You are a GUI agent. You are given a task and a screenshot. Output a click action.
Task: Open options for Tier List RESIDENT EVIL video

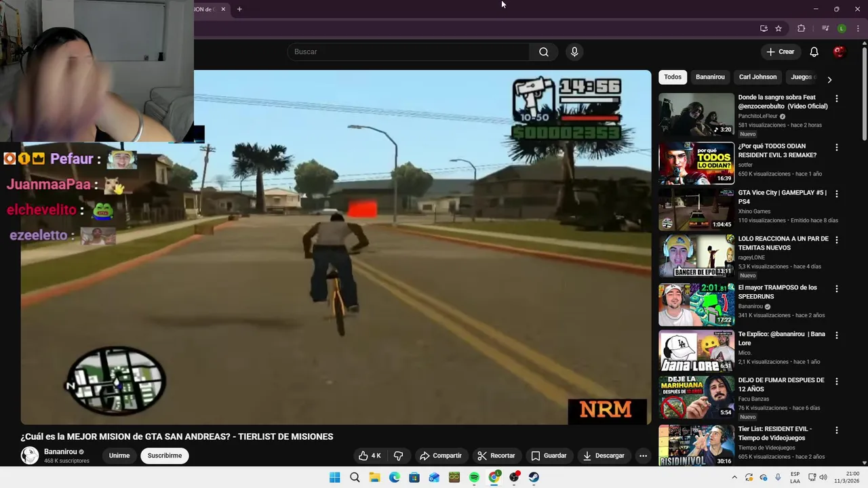[x=836, y=430]
